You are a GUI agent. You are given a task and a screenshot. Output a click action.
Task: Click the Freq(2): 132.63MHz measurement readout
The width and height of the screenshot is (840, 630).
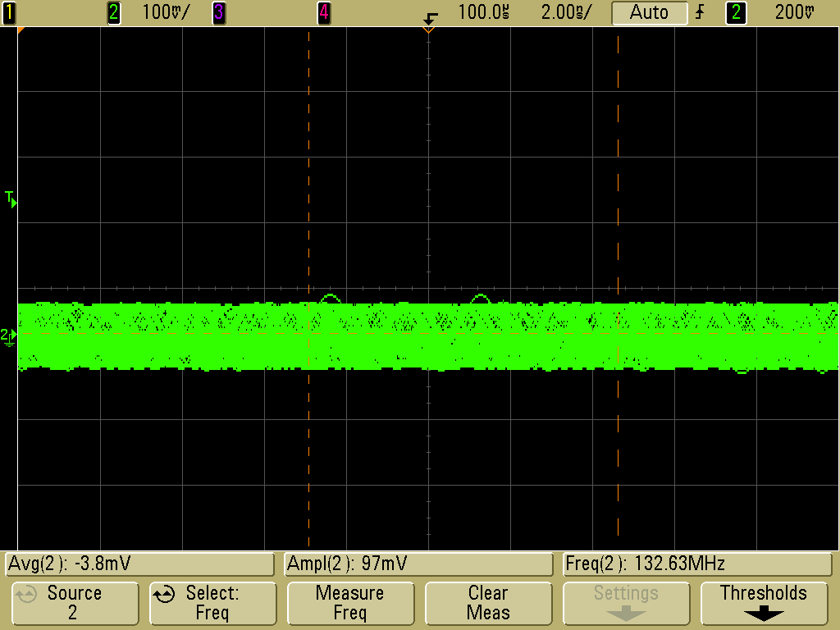697,564
